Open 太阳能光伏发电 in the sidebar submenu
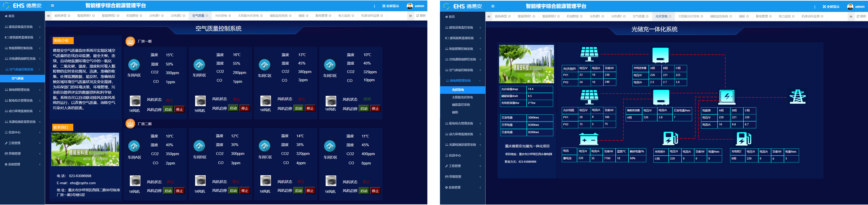The width and height of the screenshot is (868, 205). coord(462,97)
